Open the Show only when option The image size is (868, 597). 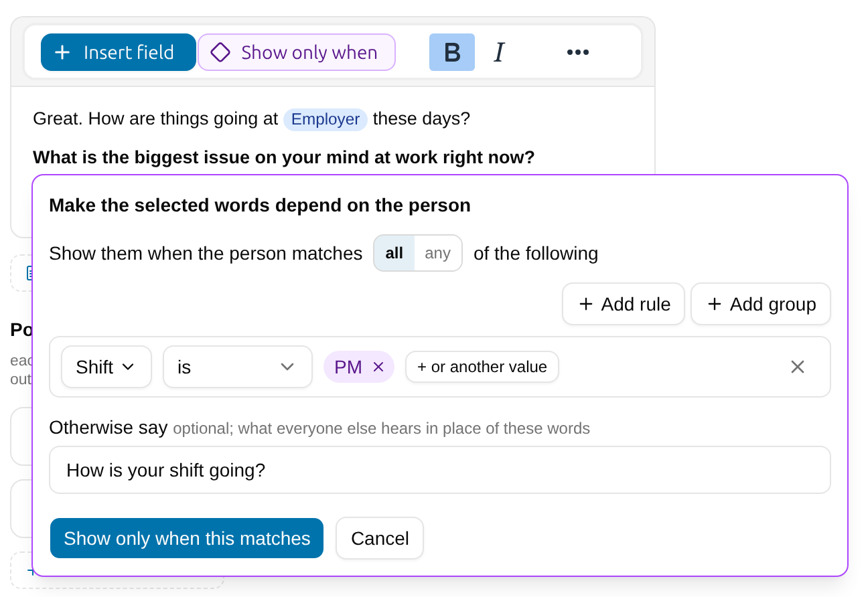(297, 52)
